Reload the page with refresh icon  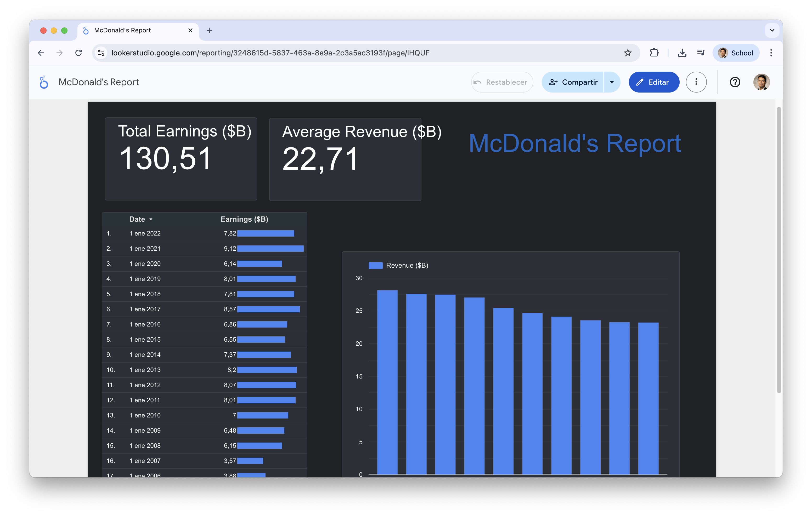pyautogui.click(x=78, y=53)
